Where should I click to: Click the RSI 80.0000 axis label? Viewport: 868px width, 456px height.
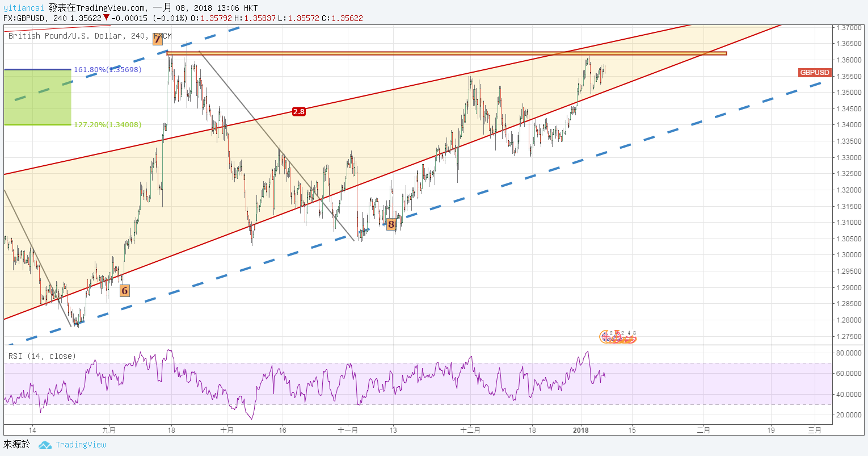850,353
